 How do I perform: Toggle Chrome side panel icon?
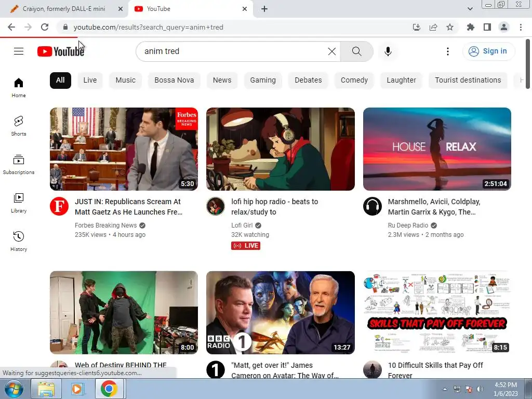click(x=487, y=27)
